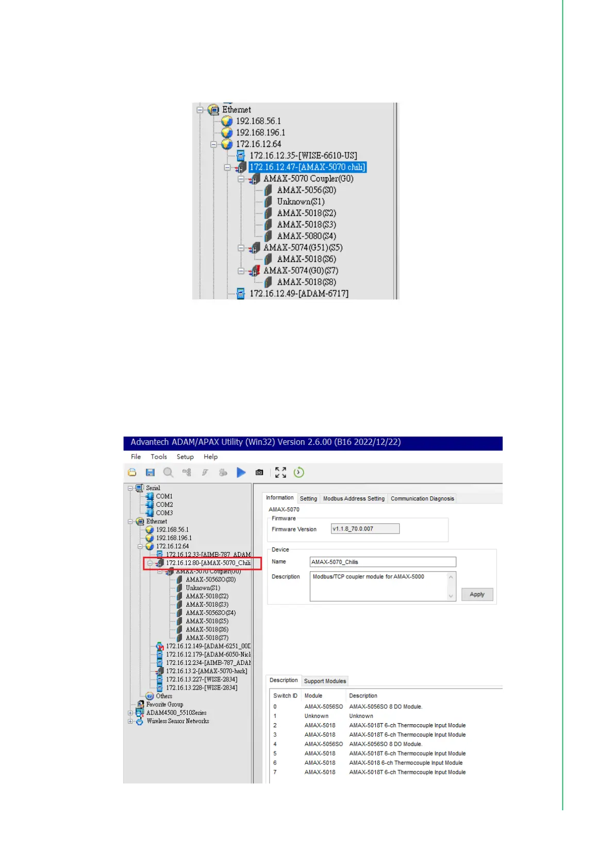Click the green circular refresh icon
This screenshot has height=868, width=614.
pos(299,473)
